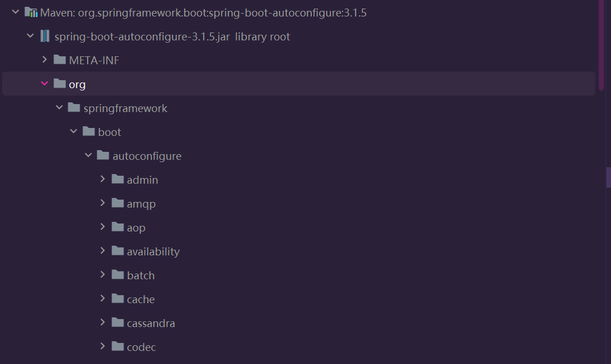Expand the amqp package chevron

click(102, 203)
